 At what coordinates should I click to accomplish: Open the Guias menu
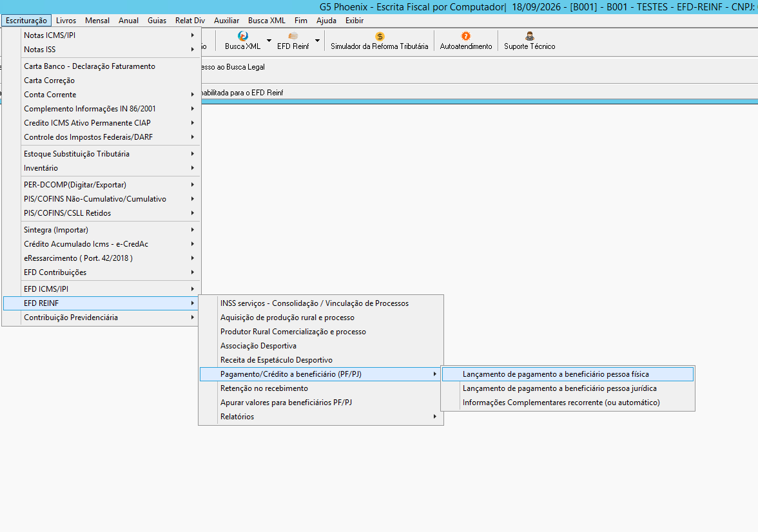click(157, 21)
